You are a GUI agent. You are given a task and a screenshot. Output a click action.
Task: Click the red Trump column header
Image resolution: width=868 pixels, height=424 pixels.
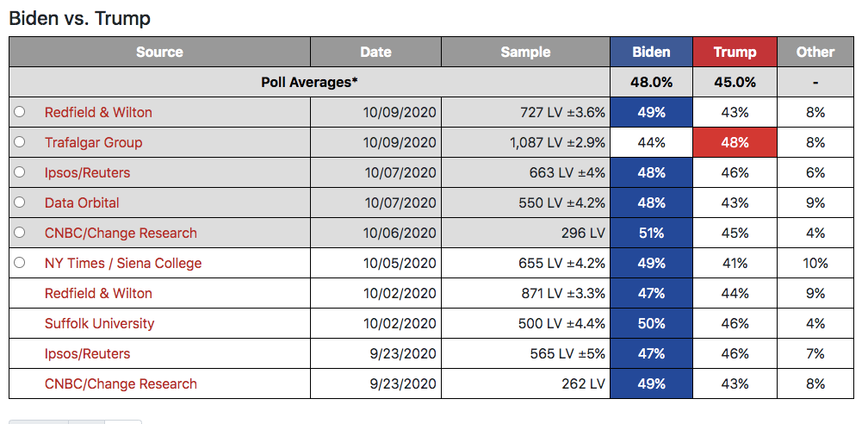click(x=735, y=52)
